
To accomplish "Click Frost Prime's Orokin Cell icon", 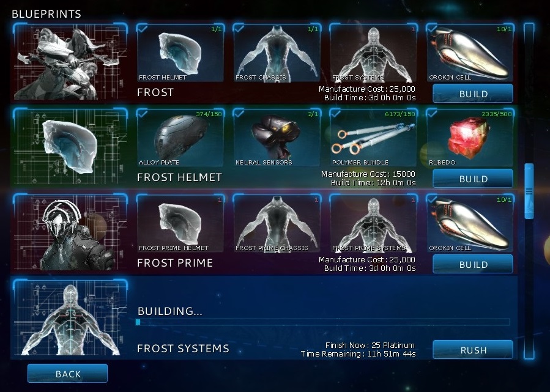I will click(x=470, y=223).
